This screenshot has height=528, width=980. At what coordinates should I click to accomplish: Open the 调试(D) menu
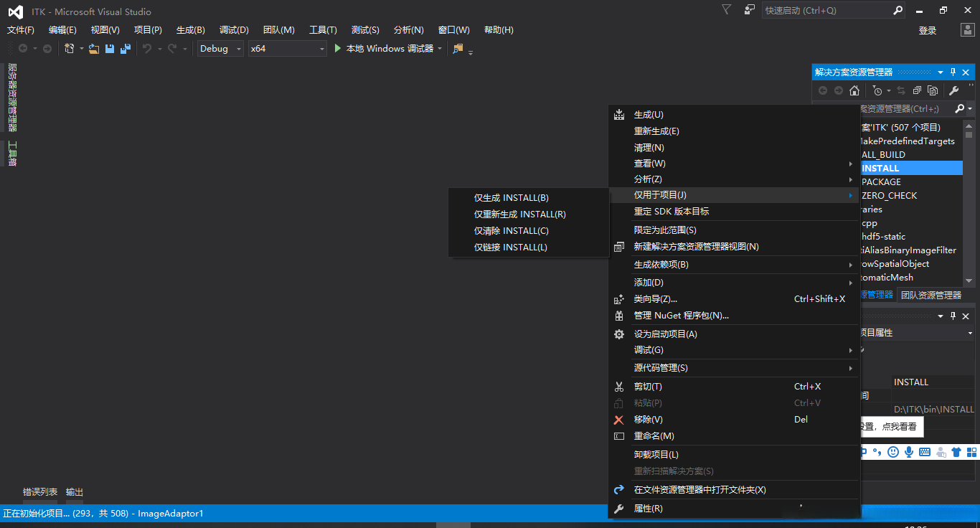pos(234,30)
